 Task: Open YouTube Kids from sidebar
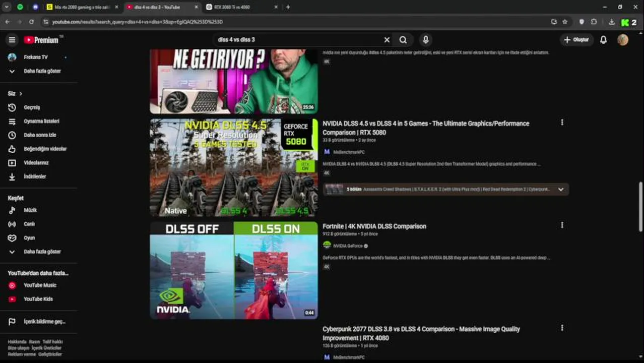click(x=39, y=299)
